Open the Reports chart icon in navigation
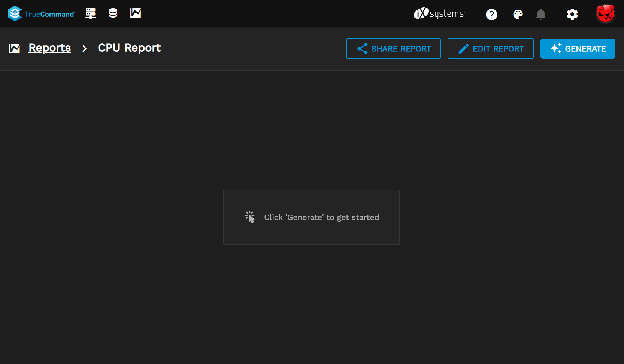624x364 pixels. point(135,13)
